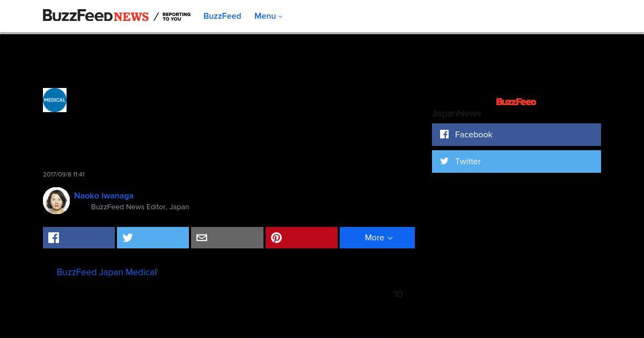Follow on Twitter sidebar button
644x338 pixels.
coord(516,161)
